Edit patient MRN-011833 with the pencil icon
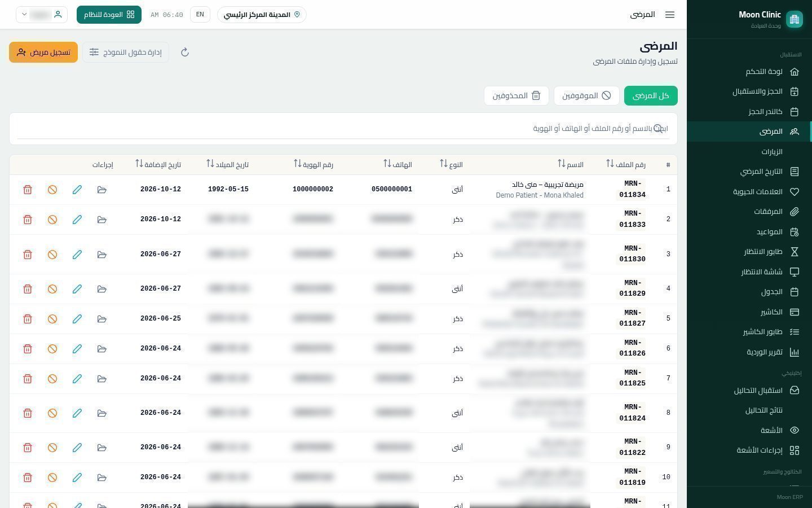The image size is (812, 508). tap(77, 220)
